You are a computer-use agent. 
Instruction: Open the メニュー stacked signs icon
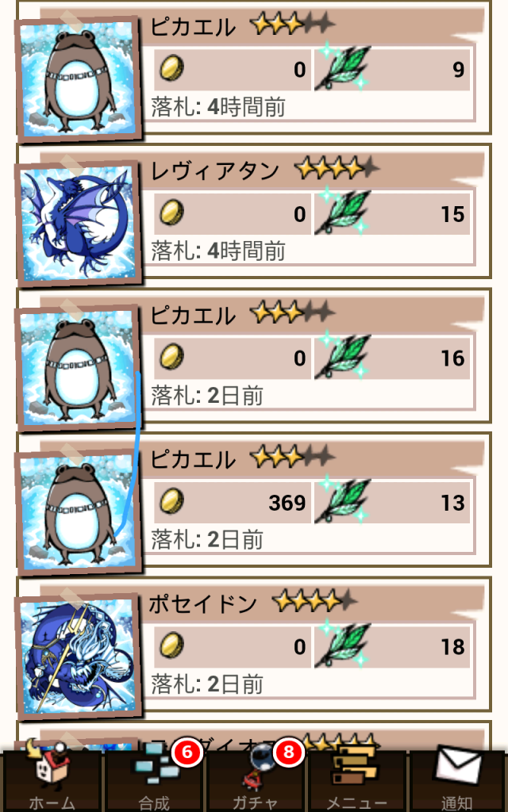pos(356,781)
